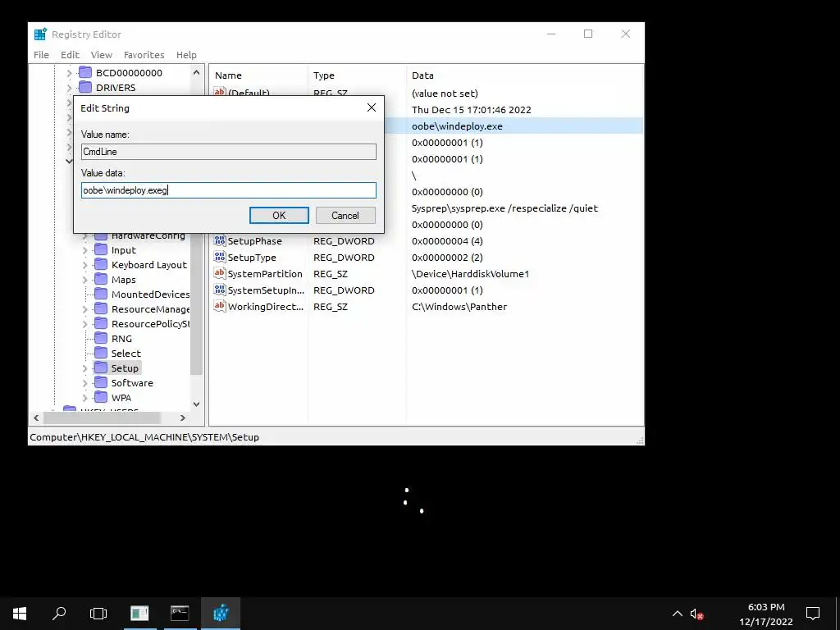Open the Help menu
The image size is (840, 630).
tap(186, 55)
